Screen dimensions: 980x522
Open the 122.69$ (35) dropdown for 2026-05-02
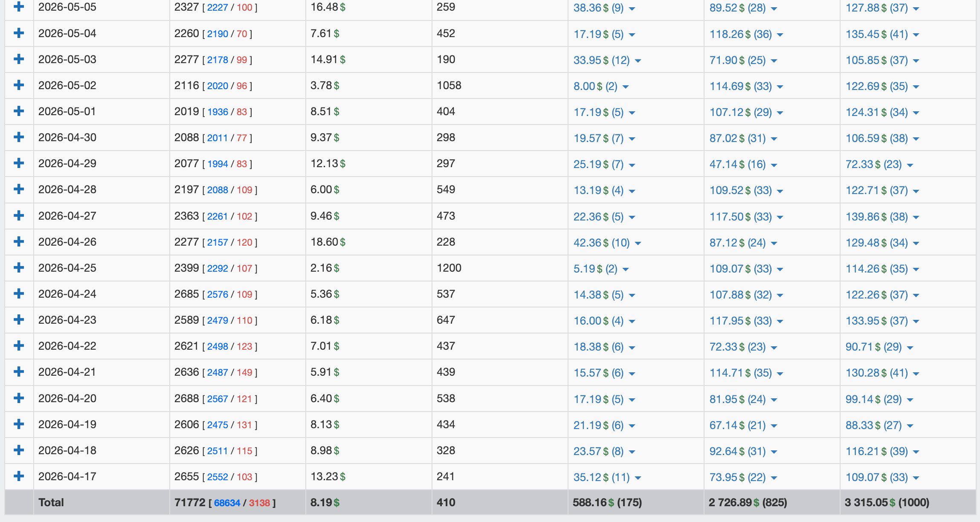882,86
